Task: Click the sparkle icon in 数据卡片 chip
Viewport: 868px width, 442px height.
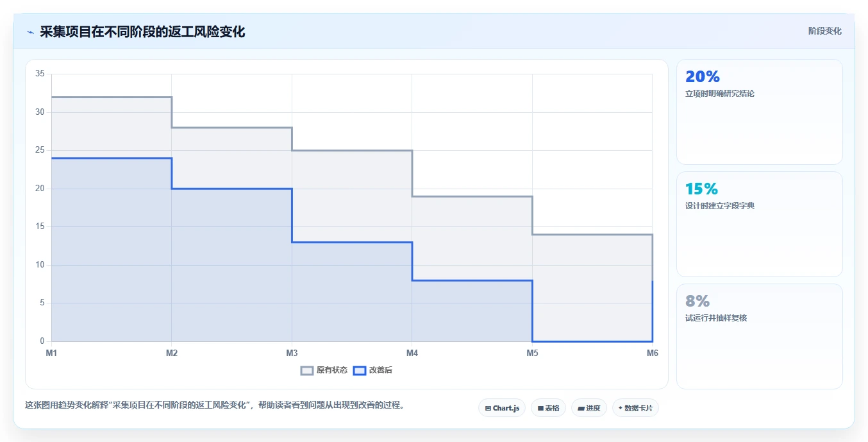Action: tap(621, 408)
